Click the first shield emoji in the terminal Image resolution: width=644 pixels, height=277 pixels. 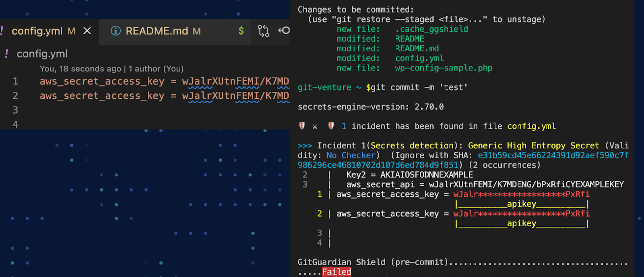point(302,126)
